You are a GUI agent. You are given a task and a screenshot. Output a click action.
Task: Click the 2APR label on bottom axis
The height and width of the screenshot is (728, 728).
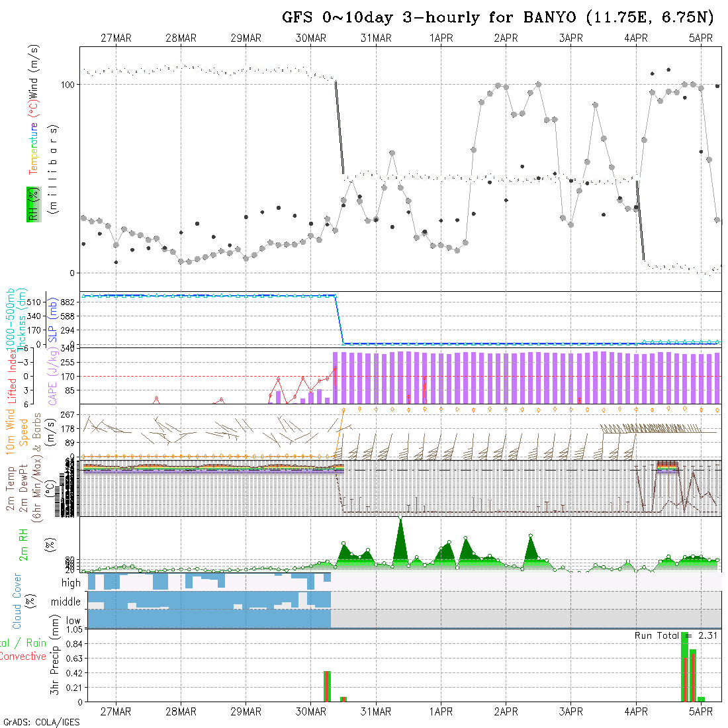click(506, 711)
